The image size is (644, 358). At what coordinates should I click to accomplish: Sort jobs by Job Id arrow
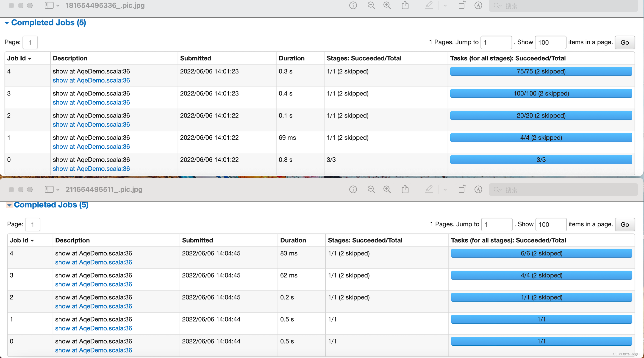(x=30, y=58)
